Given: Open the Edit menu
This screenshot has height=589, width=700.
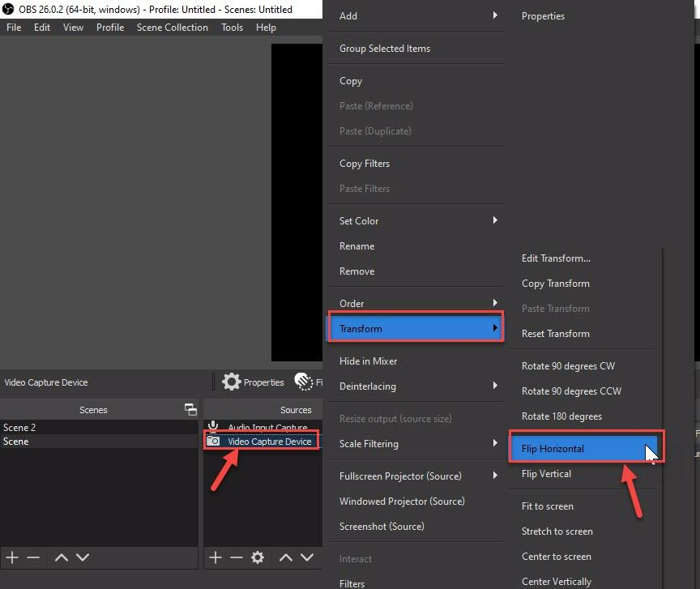Looking at the screenshot, I should pyautogui.click(x=42, y=28).
